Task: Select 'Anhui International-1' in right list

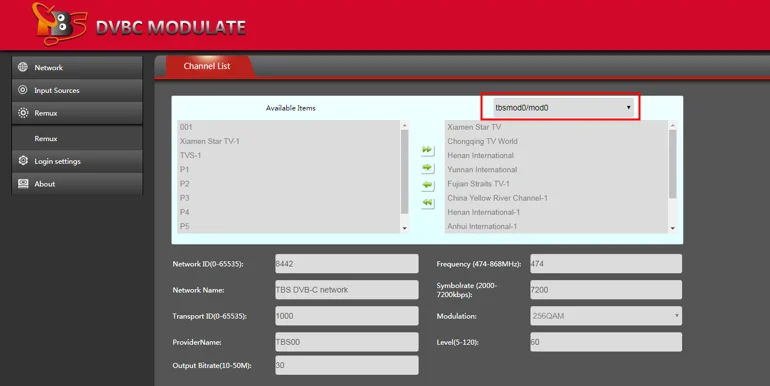Action: [x=557, y=226]
